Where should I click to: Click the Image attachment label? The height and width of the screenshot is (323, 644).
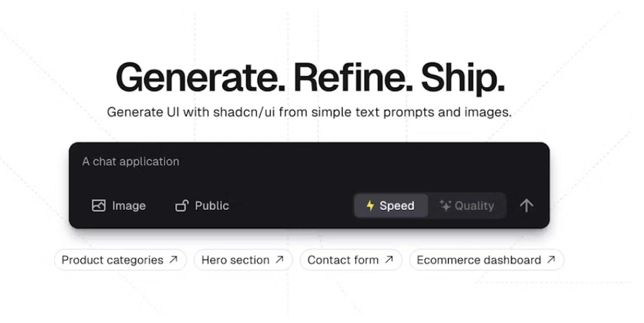[129, 206]
